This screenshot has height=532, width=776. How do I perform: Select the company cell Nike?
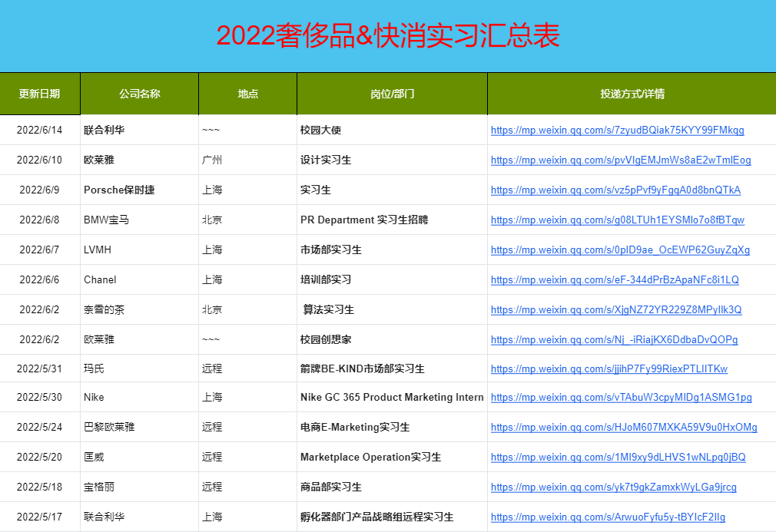coord(140,397)
